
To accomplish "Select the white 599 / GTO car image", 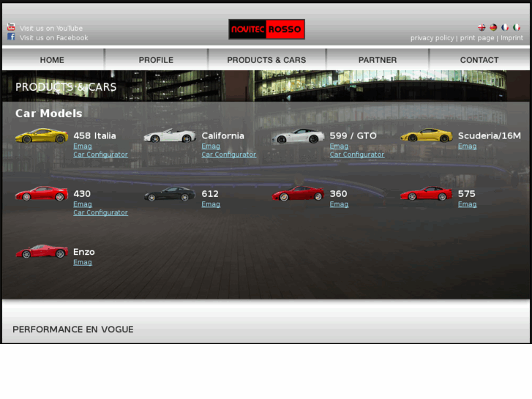I will pos(298,136).
